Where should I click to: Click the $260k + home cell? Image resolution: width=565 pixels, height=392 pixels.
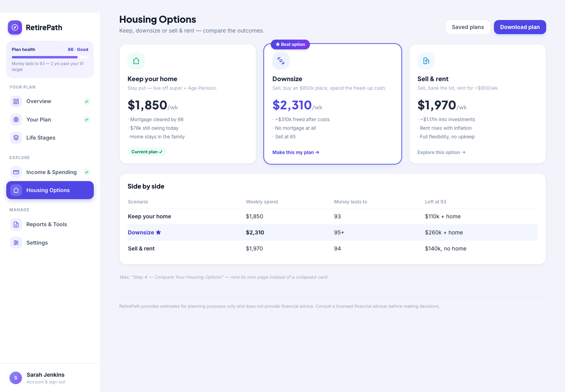pyautogui.click(x=444, y=232)
